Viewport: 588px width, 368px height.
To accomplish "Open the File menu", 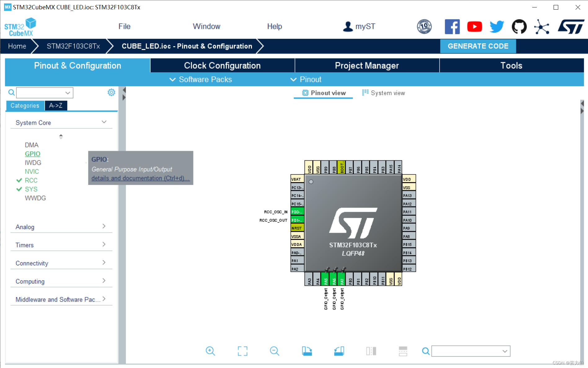I will (x=124, y=26).
